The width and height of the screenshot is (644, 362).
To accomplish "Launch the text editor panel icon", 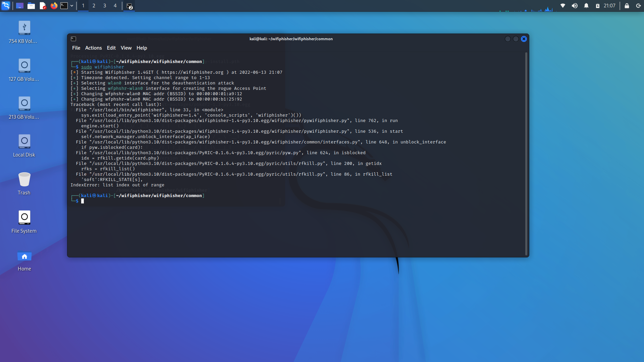I will (43, 6).
